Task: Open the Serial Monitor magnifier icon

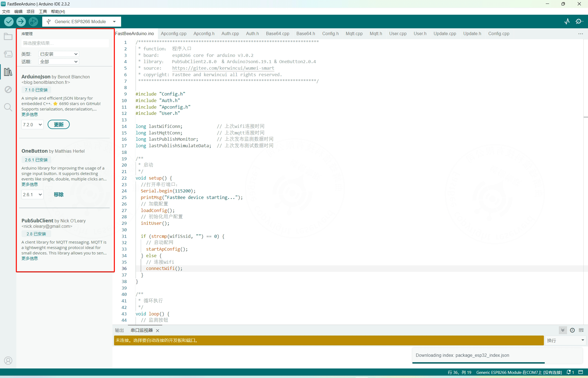Action: tap(579, 21)
